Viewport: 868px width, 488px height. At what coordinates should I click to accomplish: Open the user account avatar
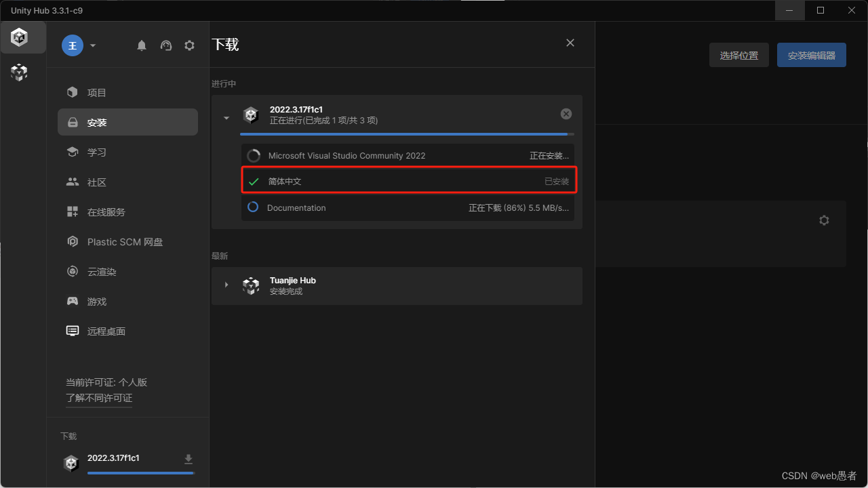point(73,45)
